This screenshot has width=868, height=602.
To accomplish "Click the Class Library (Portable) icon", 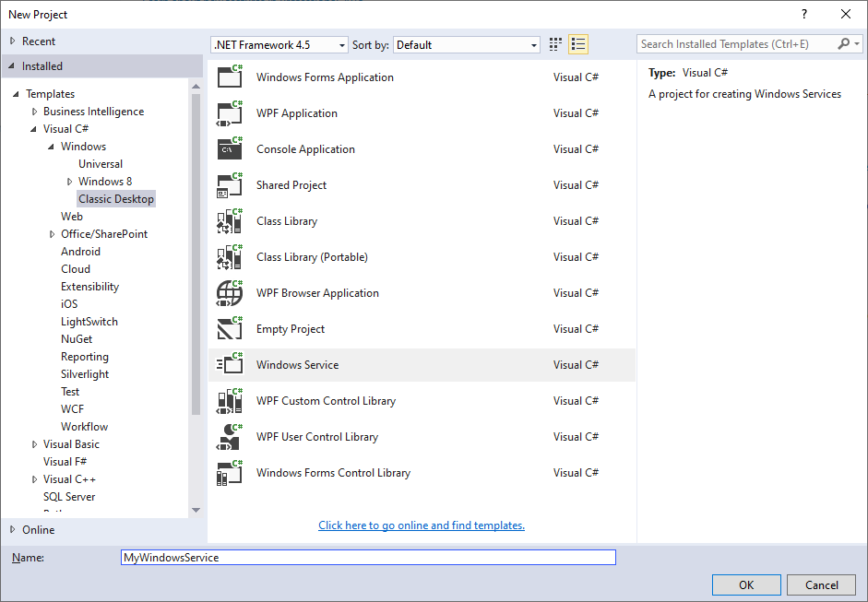I will (x=230, y=256).
